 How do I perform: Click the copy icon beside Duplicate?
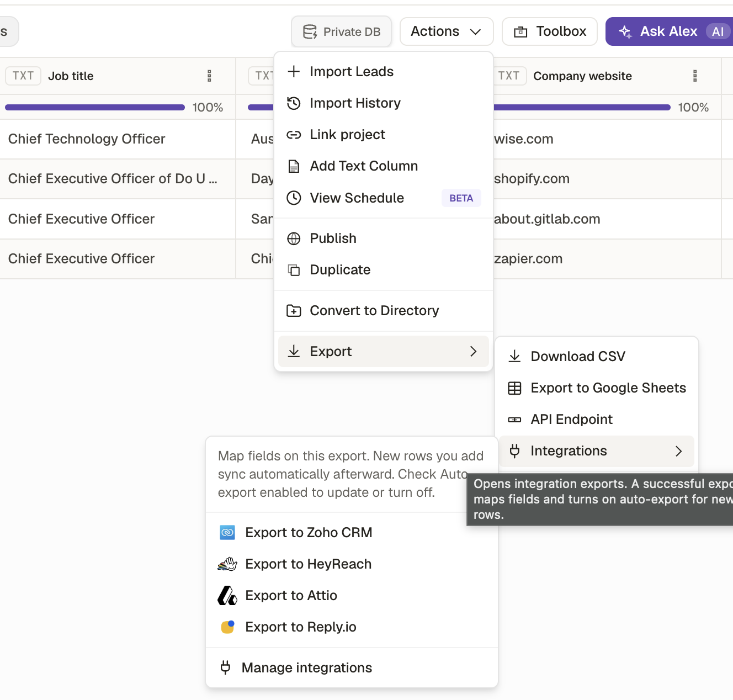tap(294, 270)
